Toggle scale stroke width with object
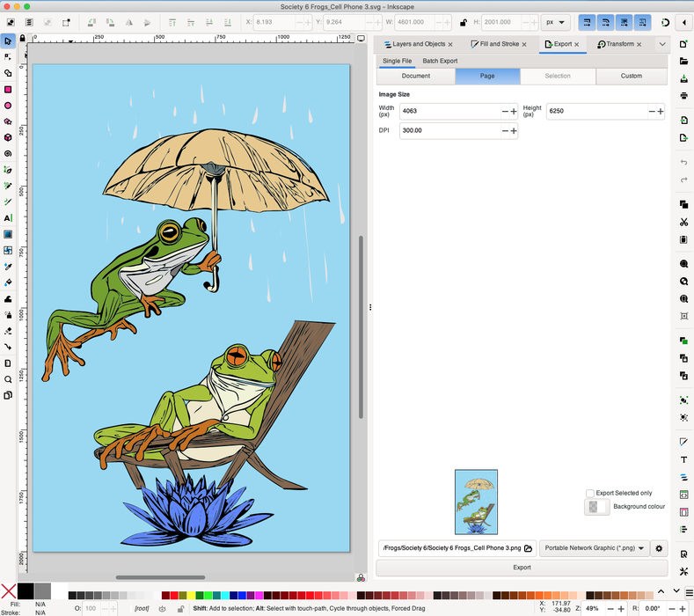The width and height of the screenshot is (694, 616). 587,22
